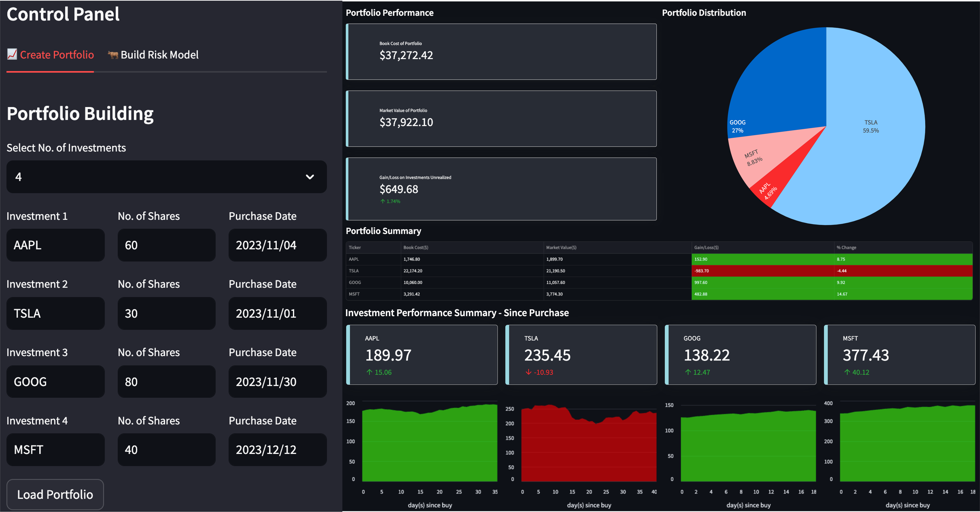Click the Portfolio Distribution heading
The width and height of the screenshot is (980, 512).
coord(704,13)
